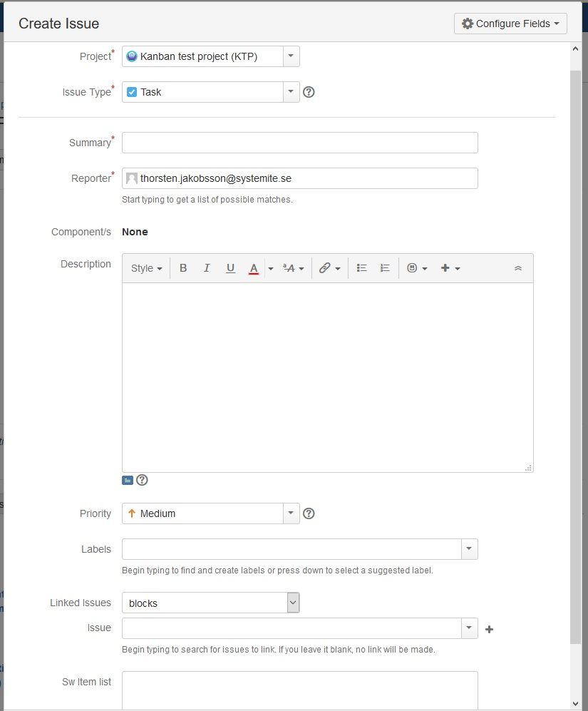Click the Reporter field
The image size is (588, 711).
click(299, 178)
